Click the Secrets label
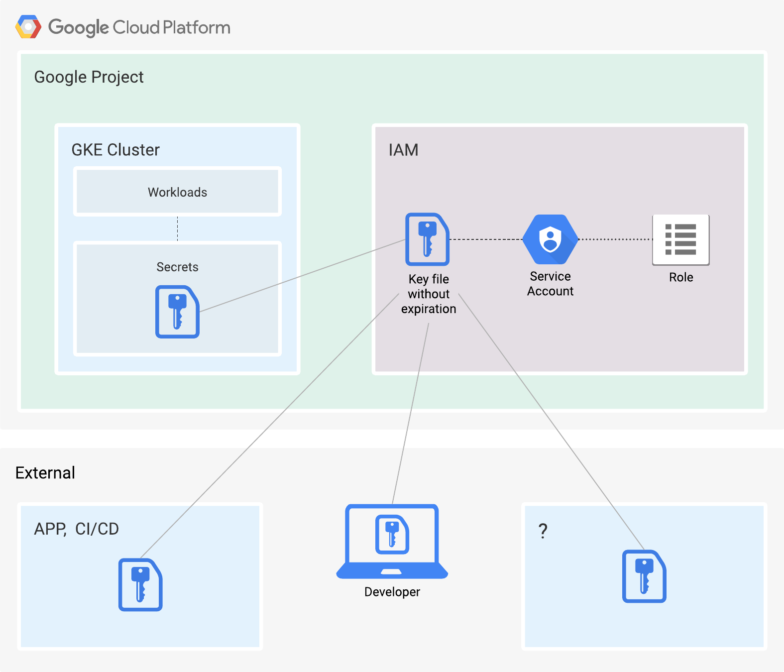Viewport: 784px width, 672px height. tap(178, 267)
